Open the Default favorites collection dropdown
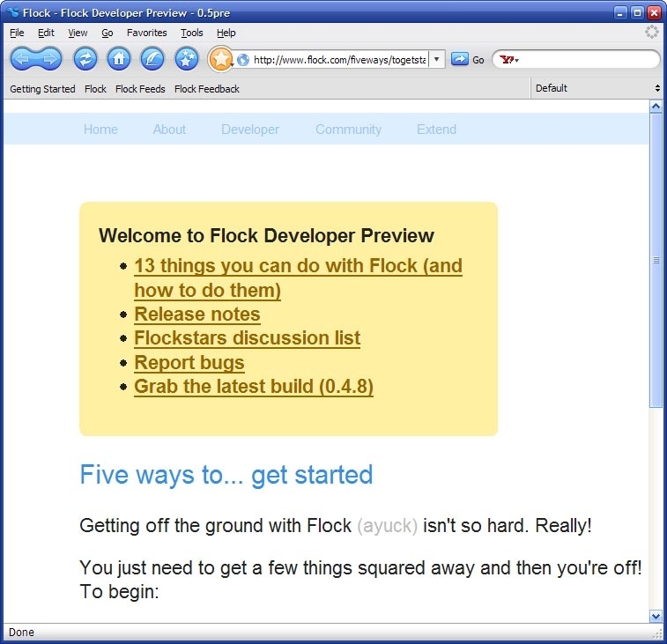 pyautogui.click(x=597, y=88)
